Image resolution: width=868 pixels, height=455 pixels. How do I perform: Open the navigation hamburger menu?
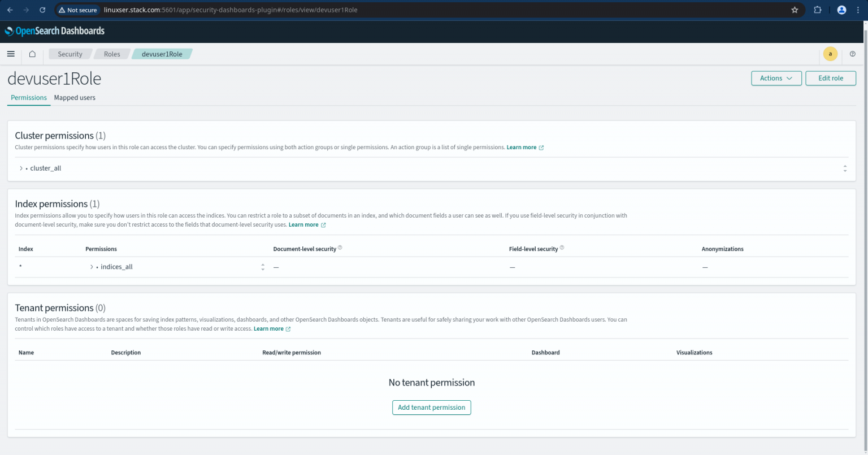pyautogui.click(x=11, y=54)
